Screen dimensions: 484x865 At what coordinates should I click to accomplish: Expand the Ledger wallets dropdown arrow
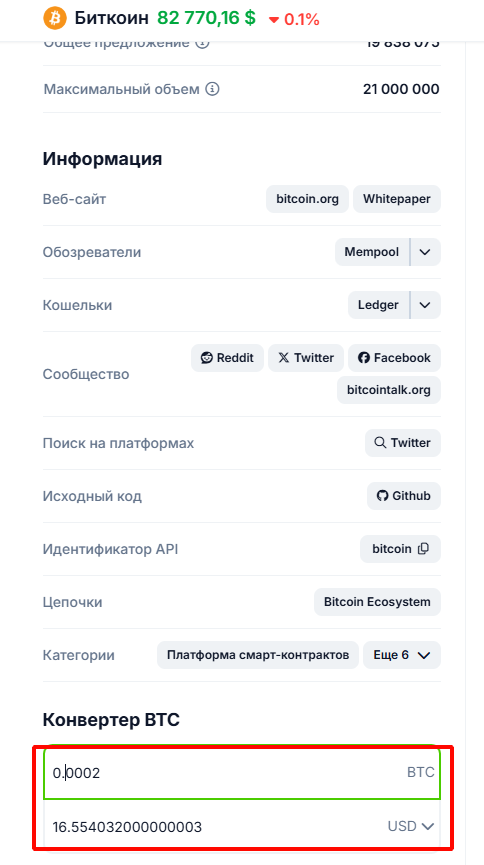click(x=425, y=305)
